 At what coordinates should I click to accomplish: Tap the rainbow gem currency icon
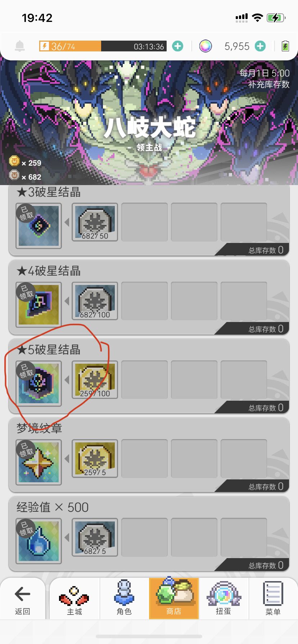tap(206, 46)
